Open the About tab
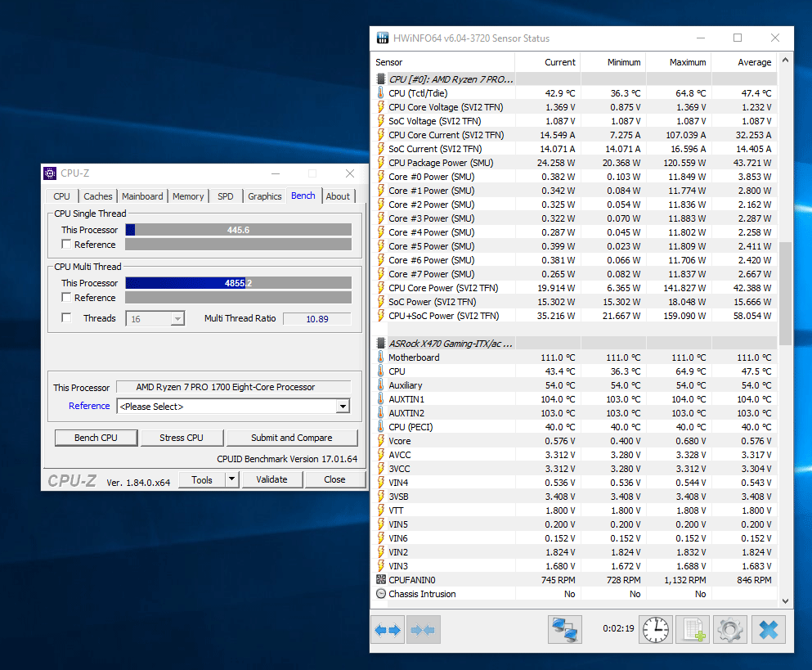 [x=338, y=196]
